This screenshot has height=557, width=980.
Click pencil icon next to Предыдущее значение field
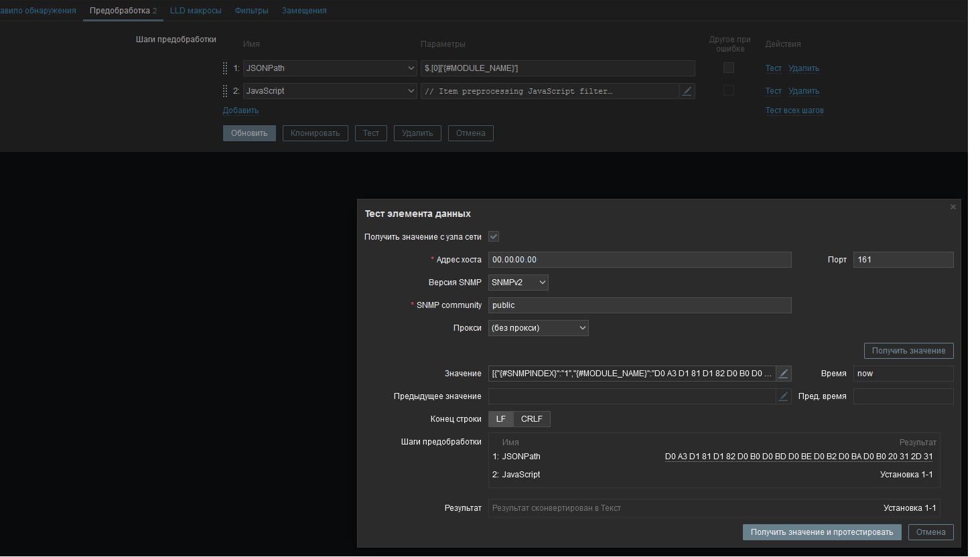click(x=783, y=396)
